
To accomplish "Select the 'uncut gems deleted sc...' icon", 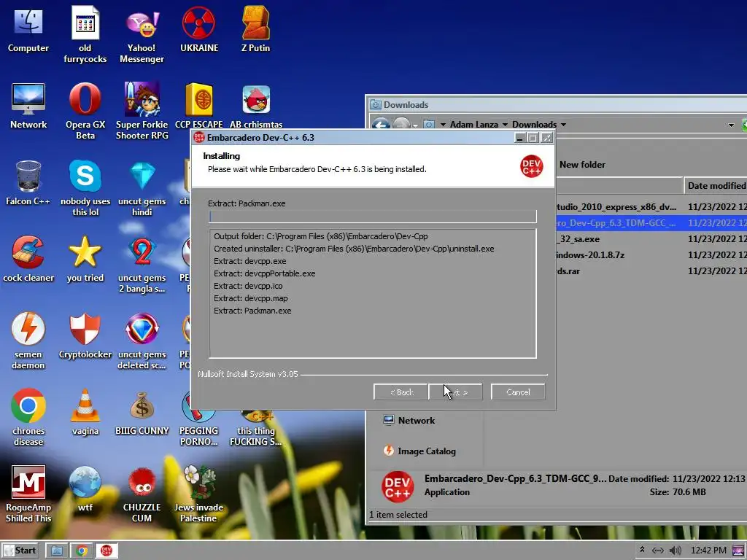I will (x=142, y=341).
